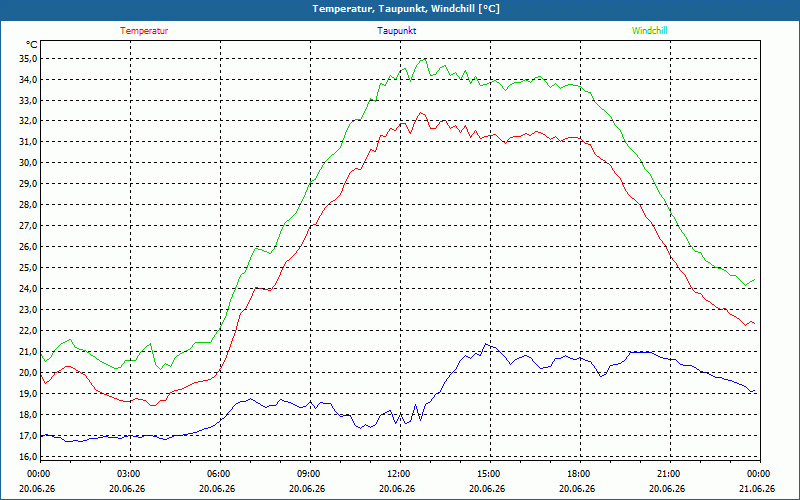Click the 21.06.26 date label

[757, 488]
